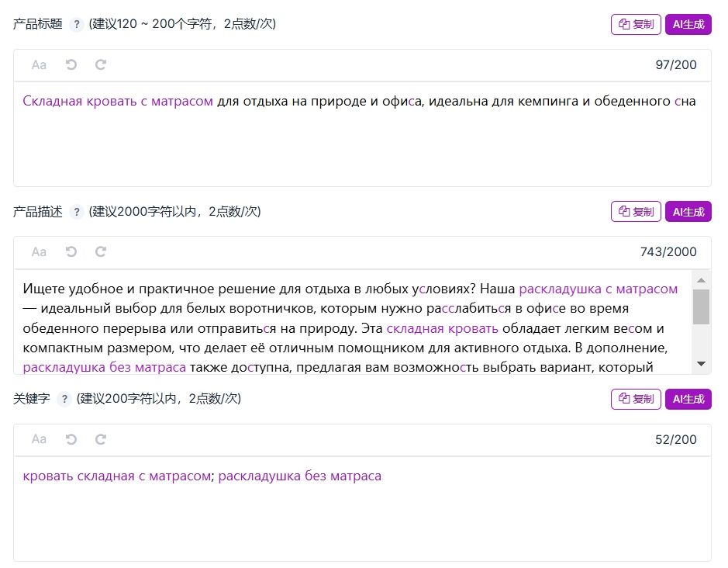The height and width of the screenshot is (568, 728).
Task: Generate the product title with AI生成
Action: point(688,24)
